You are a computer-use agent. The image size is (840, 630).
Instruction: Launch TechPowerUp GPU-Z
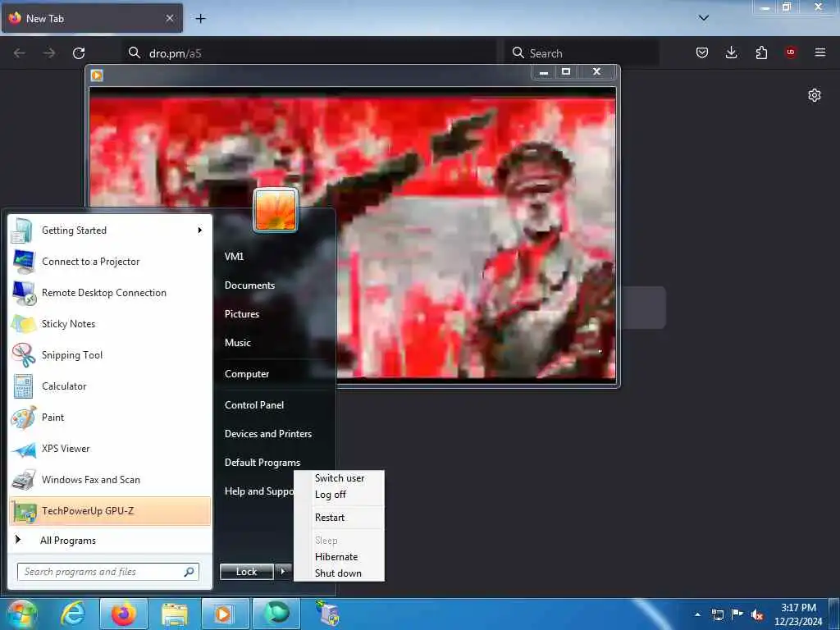[110, 510]
